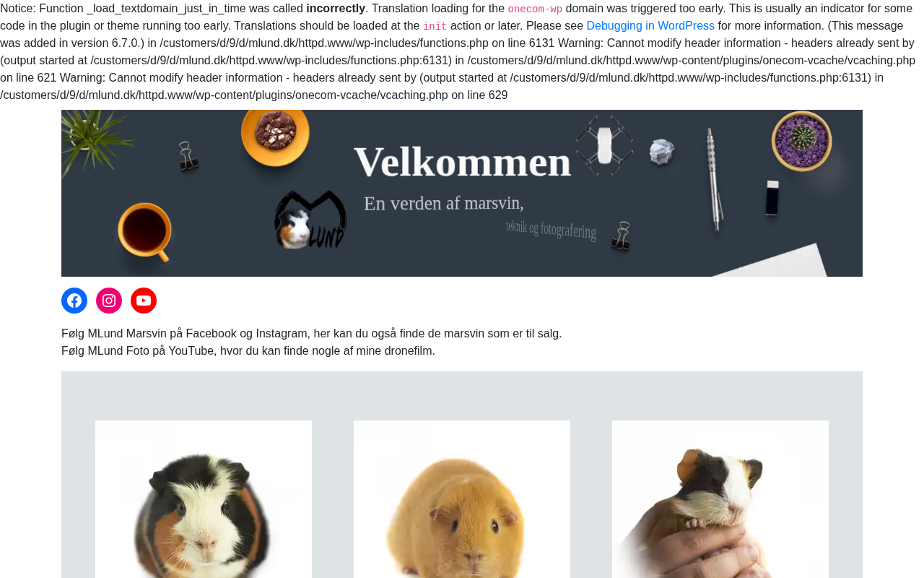This screenshot has width=924, height=578.
Task: Follow the Debugging in WordPress link
Action: [x=650, y=26]
